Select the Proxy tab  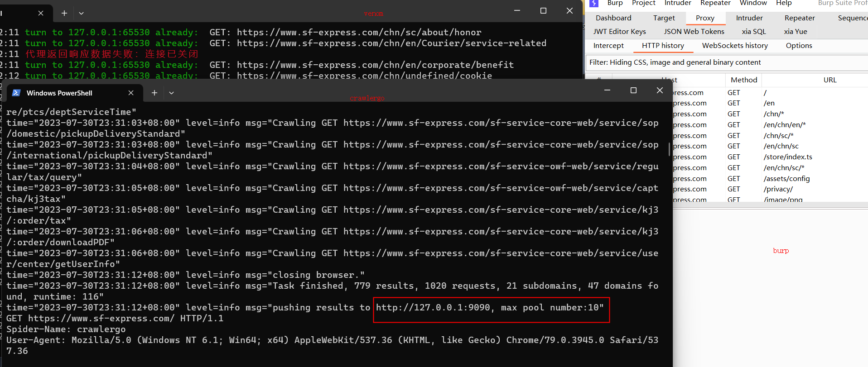point(705,18)
